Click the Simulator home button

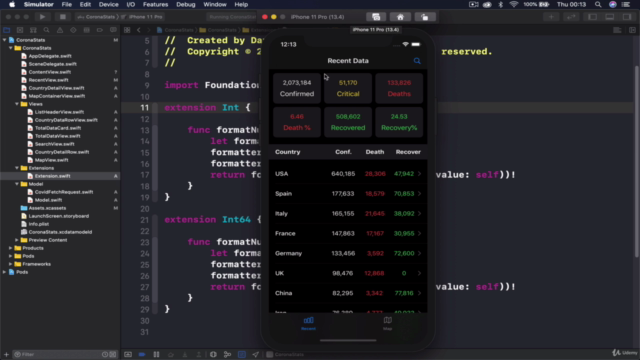[400, 17]
